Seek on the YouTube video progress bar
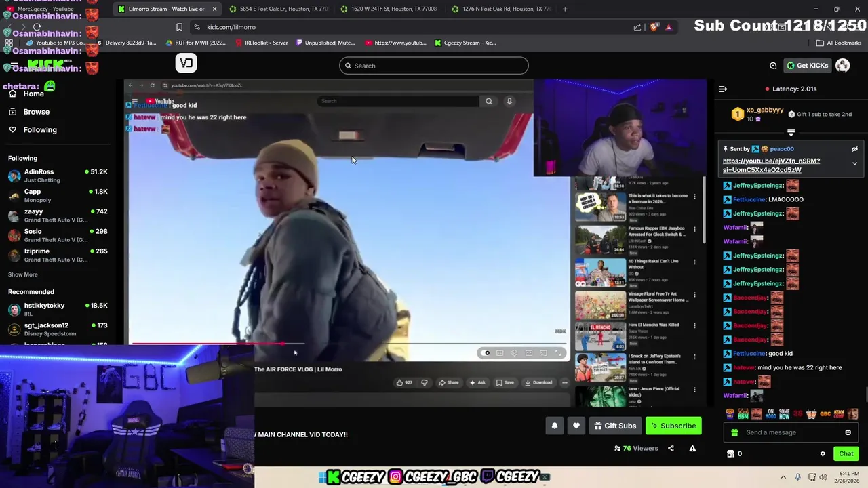Viewport: 868px width, 488px height. click(x=349, y=344)
